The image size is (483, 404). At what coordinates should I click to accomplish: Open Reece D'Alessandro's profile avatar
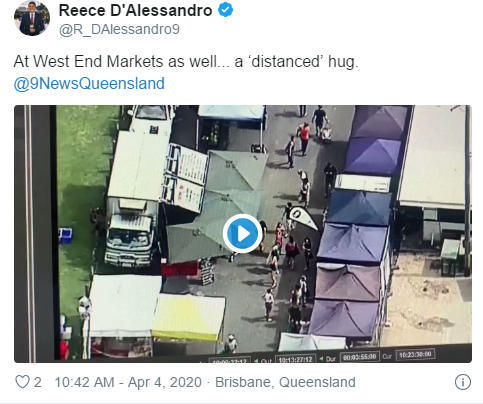32,18
